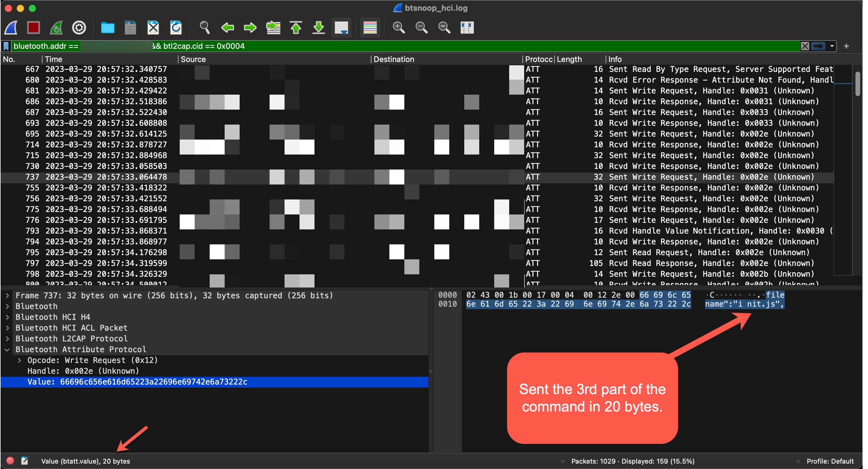
Task: Click Profile: Default in status bar
Action: point(830,461)
